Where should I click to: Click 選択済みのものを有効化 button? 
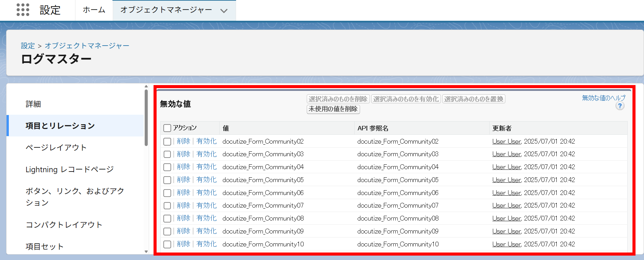pyautogui.click(x=406, y=99)
